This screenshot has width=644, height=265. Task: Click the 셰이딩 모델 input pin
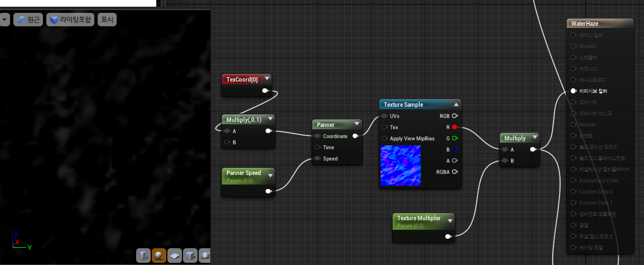click(574, 247)
